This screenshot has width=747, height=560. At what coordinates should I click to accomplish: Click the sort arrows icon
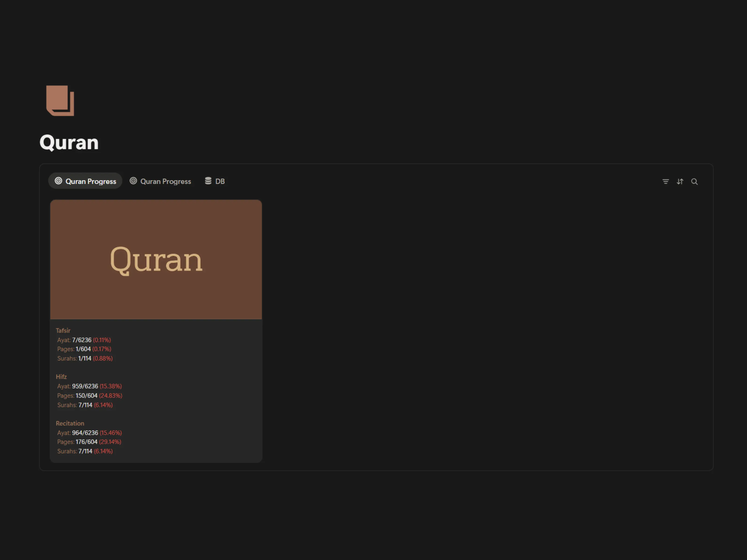coord(680,182)
